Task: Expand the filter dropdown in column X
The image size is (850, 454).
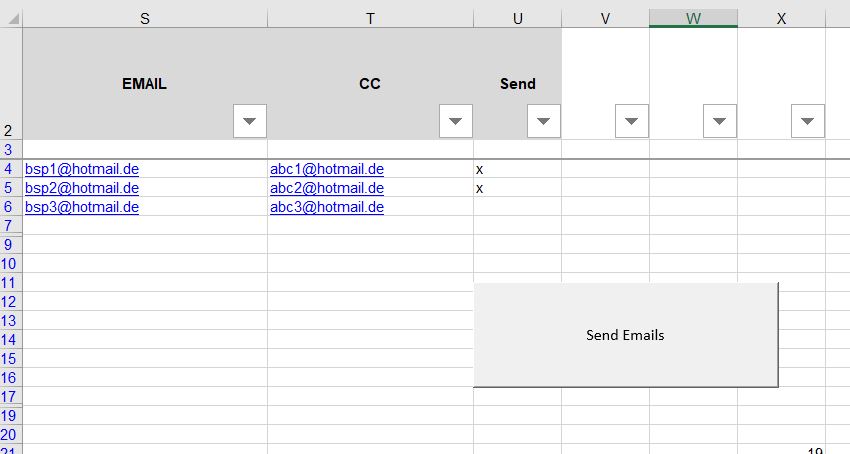Action: [x=808, y=121]
